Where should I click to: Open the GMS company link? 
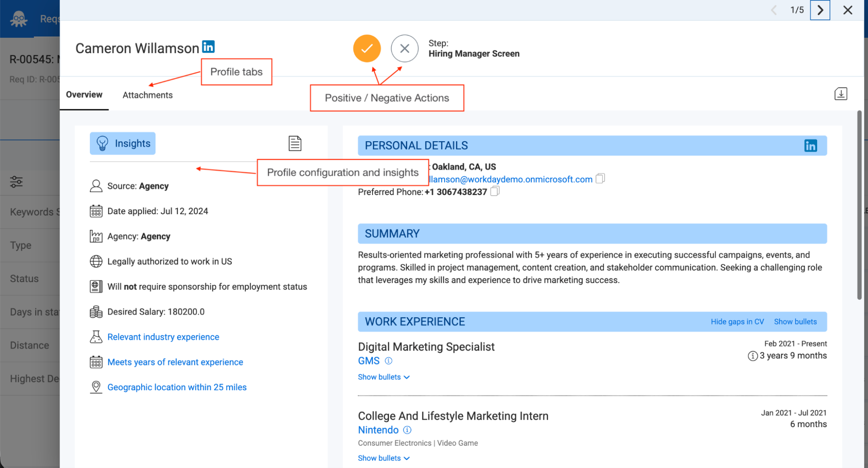pos(369,361)
